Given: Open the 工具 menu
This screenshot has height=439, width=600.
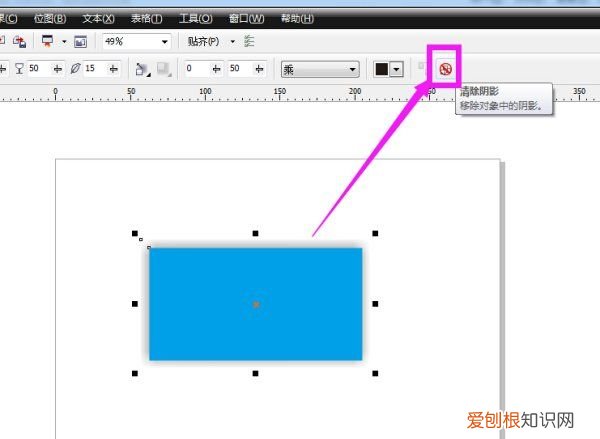Looking at the screenshot, I should [x=195, y=19].
